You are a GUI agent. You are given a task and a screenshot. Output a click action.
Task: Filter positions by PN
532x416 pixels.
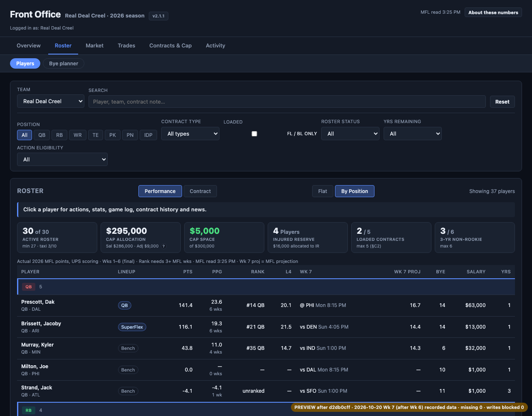point(130,135)
